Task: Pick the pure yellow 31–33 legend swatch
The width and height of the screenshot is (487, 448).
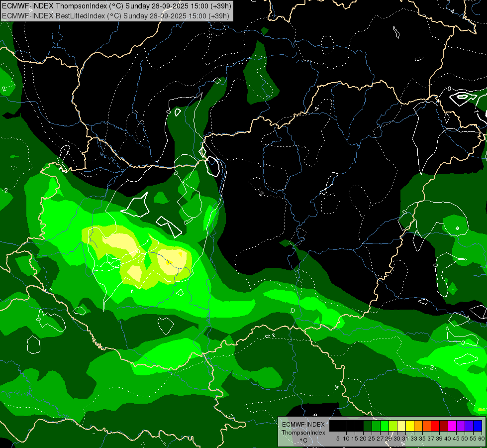Action: click(x=410, y=426)
